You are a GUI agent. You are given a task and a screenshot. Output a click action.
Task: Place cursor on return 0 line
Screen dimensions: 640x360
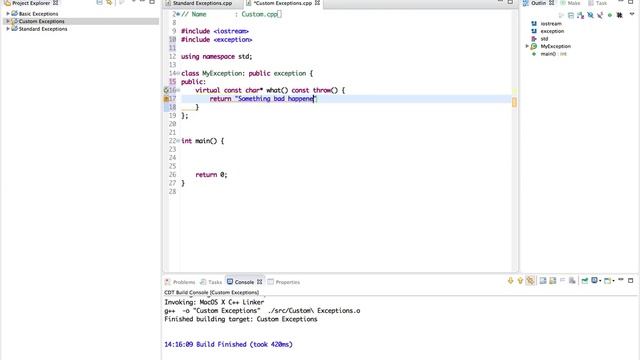(211, 175)
